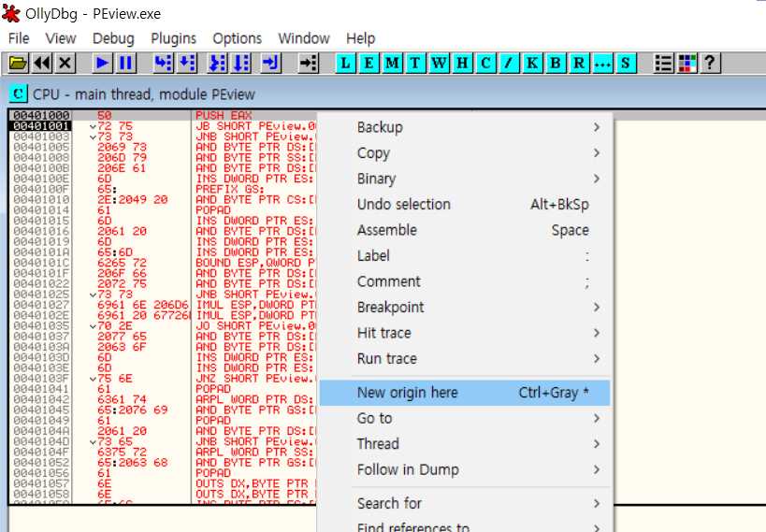Open the File menu
This screenshot has width=766, height=532.
19,38
